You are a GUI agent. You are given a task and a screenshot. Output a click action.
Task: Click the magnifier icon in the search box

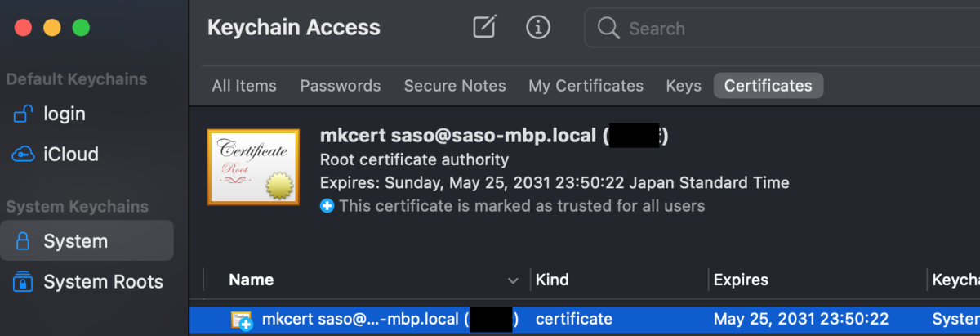click(608, 29)
